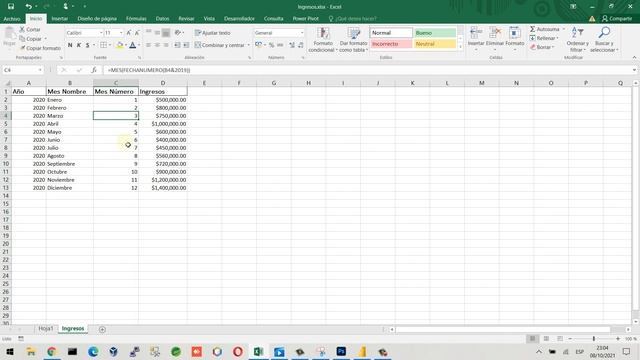Switch to the Hoja1 sheet tab

click(x=46, y=329)
